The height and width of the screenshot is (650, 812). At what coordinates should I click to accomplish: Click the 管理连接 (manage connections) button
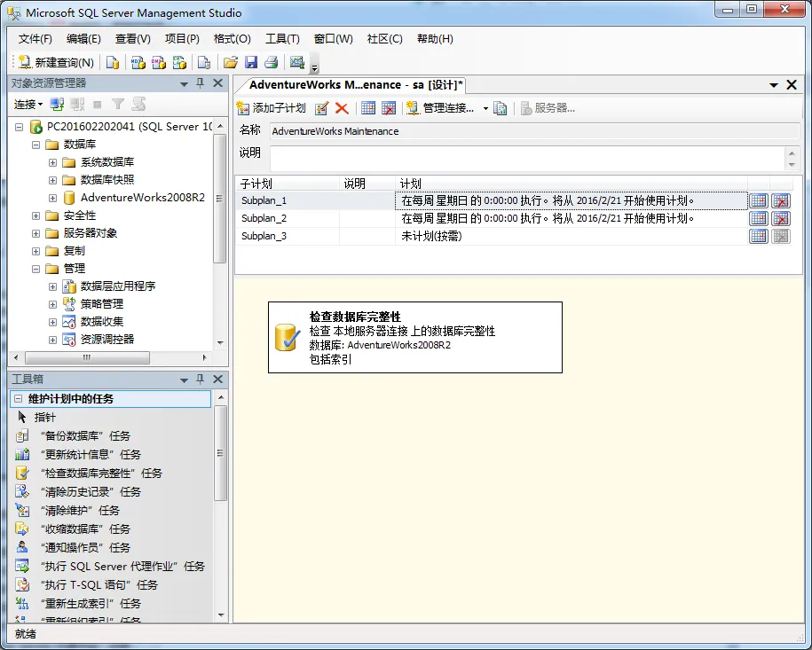click(x=441, y=108)
